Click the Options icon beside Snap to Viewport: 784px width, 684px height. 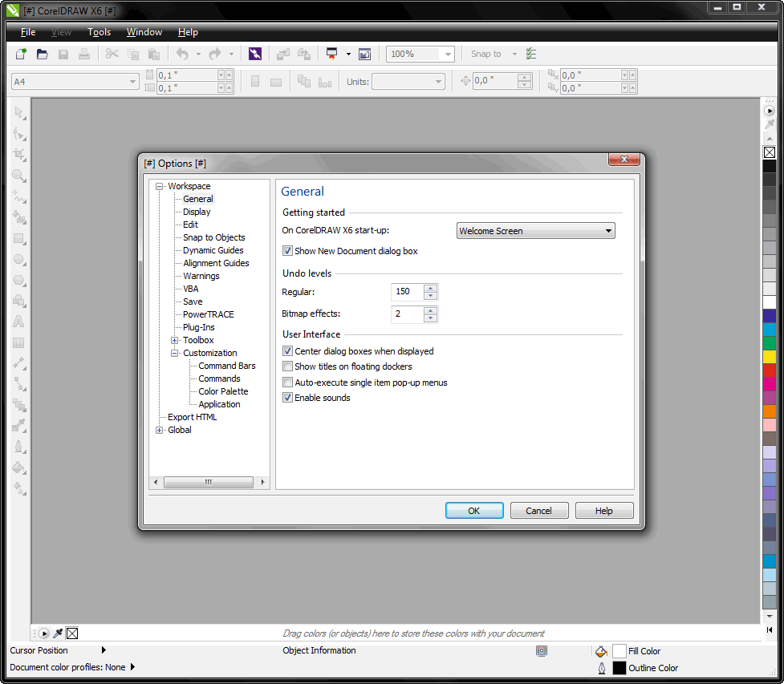[531, 54]
